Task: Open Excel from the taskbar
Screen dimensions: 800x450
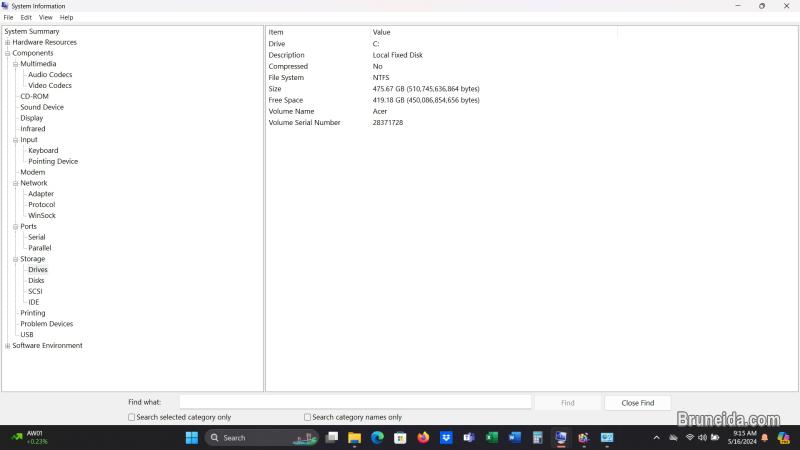Action: point(492,437)
